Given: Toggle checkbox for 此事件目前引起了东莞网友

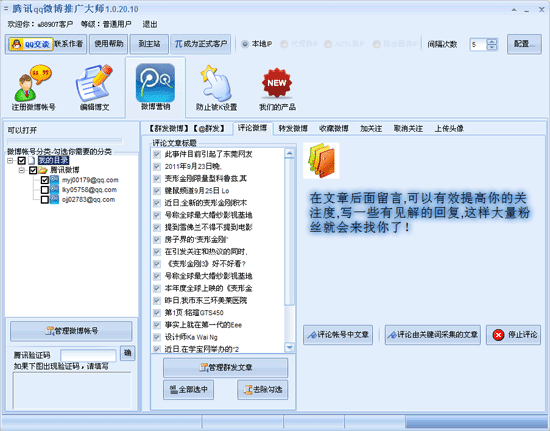Looking at the screenshot, I should (x=157, y=154).
